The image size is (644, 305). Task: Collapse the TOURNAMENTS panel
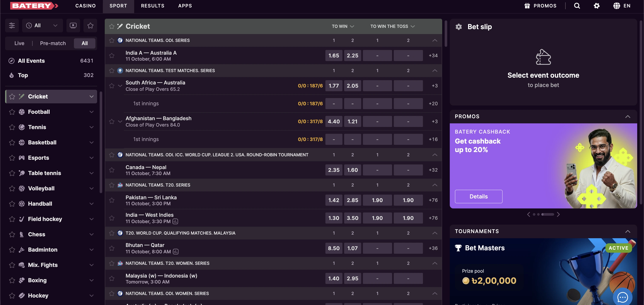click(x=628, y=231)
